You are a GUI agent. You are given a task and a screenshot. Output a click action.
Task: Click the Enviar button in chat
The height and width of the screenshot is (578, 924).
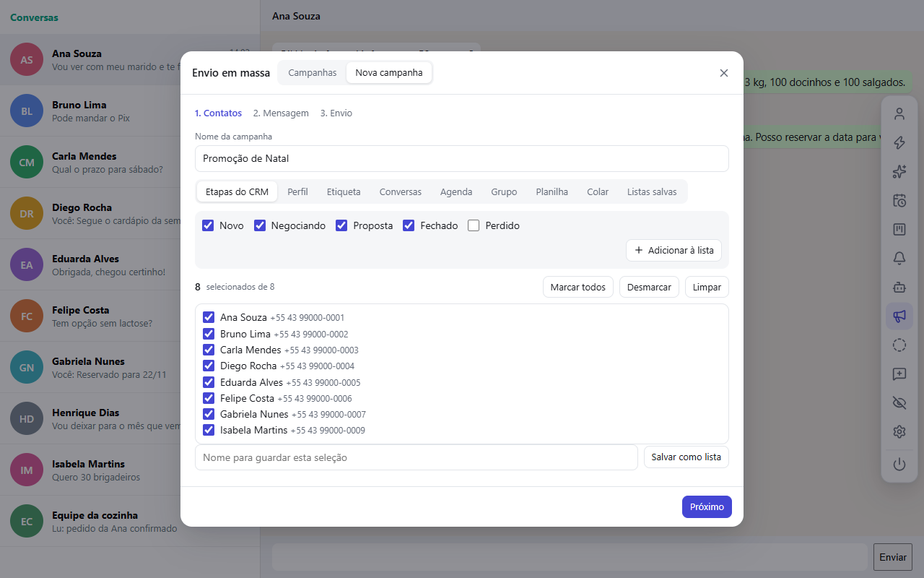pyautogui.click(x=893, y=557)
